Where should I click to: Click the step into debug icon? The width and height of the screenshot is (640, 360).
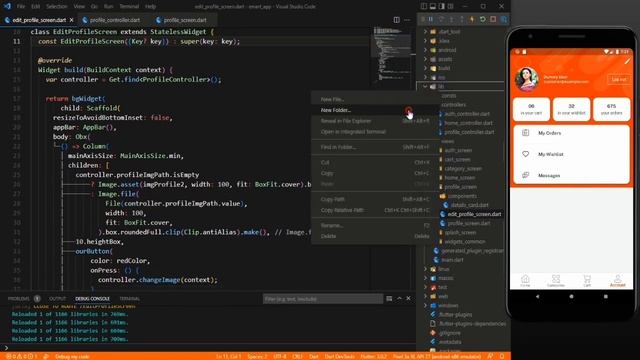pos(451,19)
